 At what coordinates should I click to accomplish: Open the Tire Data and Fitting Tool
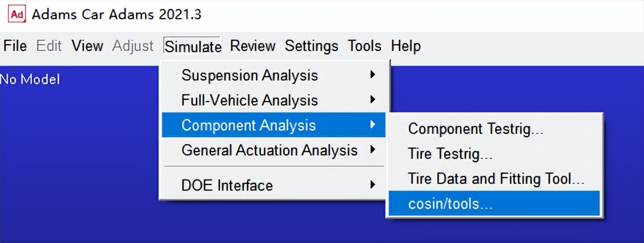[496, 179]
